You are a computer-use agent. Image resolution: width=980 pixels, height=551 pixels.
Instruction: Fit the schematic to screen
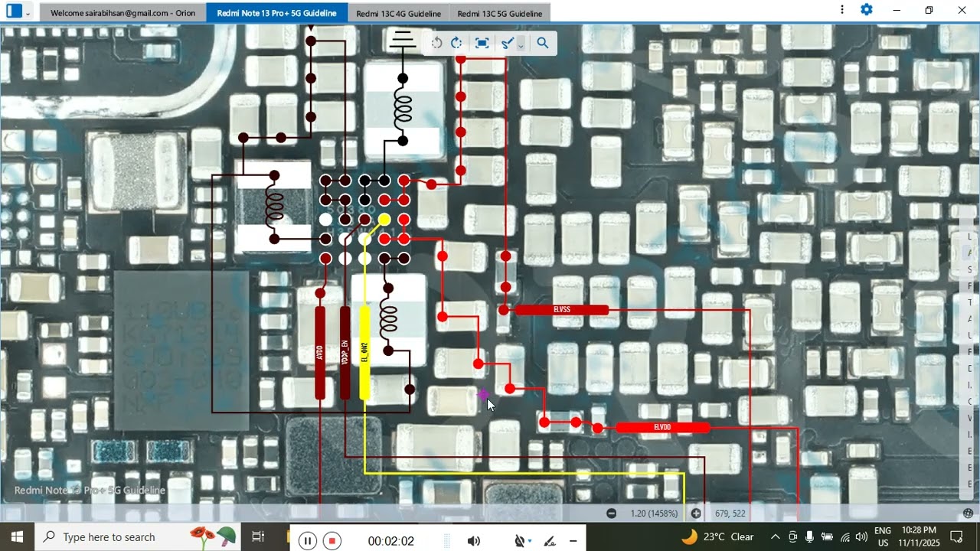(x=482, y=43)
